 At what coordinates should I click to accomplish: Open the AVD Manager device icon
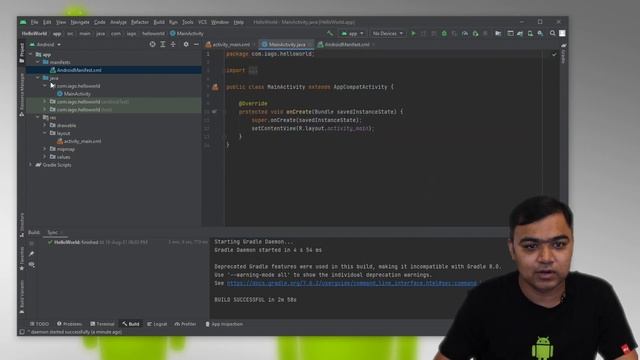(530, 33)
